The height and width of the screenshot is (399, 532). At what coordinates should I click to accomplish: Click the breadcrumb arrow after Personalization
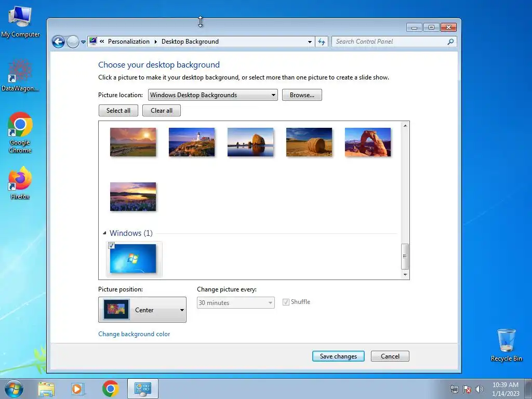click(x=156, y=42)
